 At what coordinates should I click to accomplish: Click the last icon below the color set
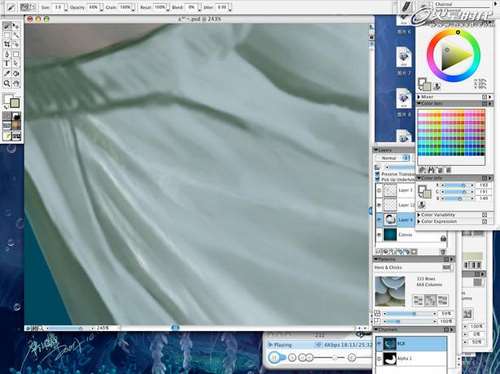point(448,170)
